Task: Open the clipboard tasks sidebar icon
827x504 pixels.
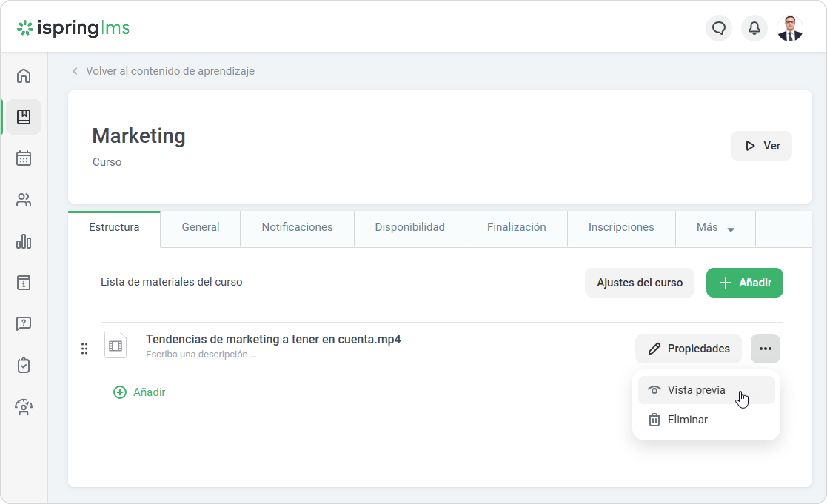Action: tap(24, 365)
